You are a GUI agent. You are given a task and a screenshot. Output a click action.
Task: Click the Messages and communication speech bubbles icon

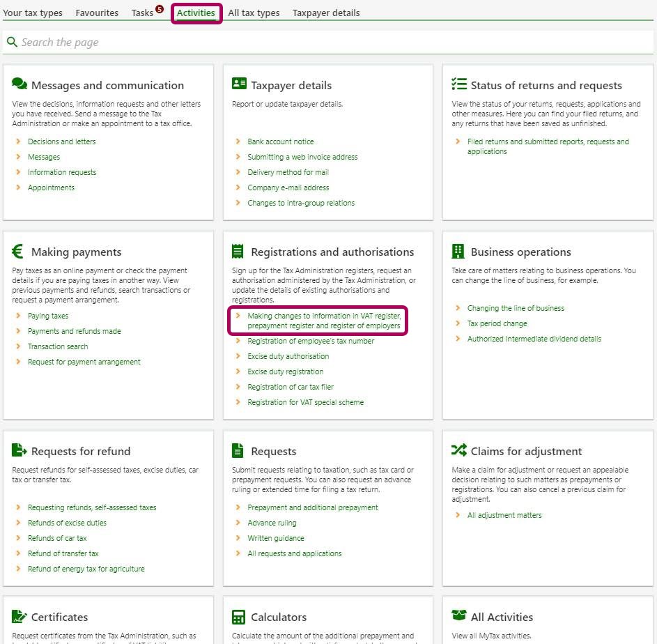tap(20, 84)
